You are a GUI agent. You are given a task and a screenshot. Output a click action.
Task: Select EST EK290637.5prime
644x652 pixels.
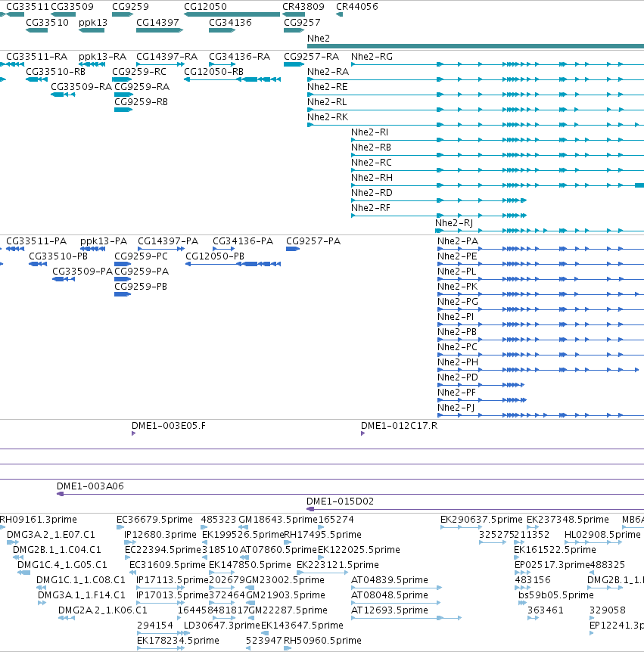tap(481, 520)
